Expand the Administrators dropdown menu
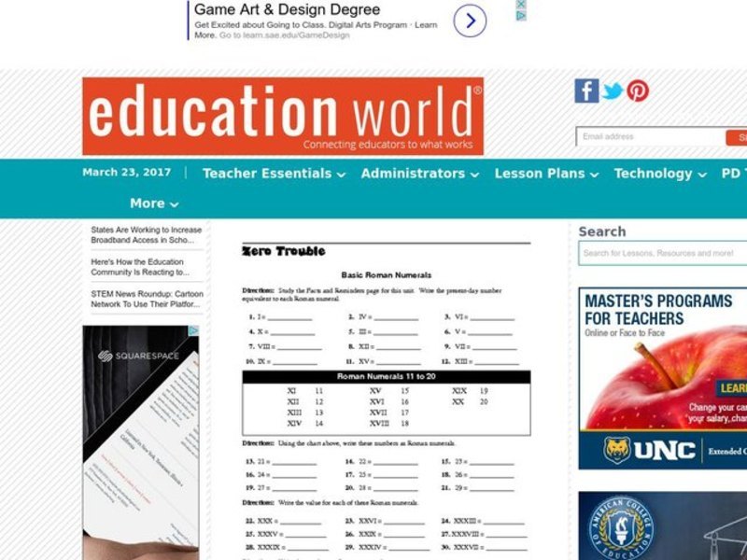Image resolution: width=747 pixels, height=560 pixels. [x=419, y=174]
